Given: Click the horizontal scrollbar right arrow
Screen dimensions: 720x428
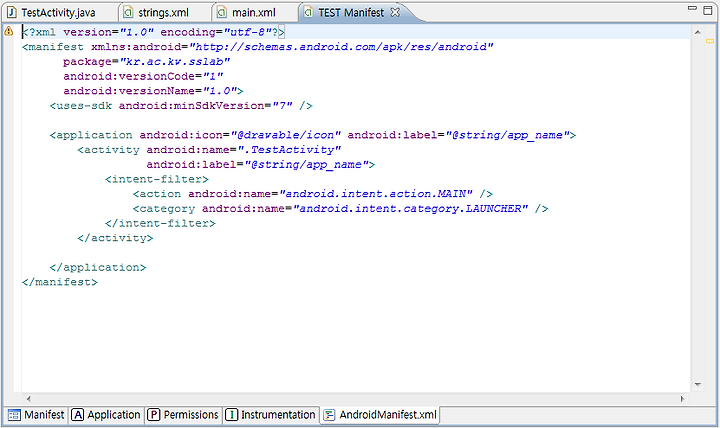Looking at the screenshot, I should pos(682,399).
